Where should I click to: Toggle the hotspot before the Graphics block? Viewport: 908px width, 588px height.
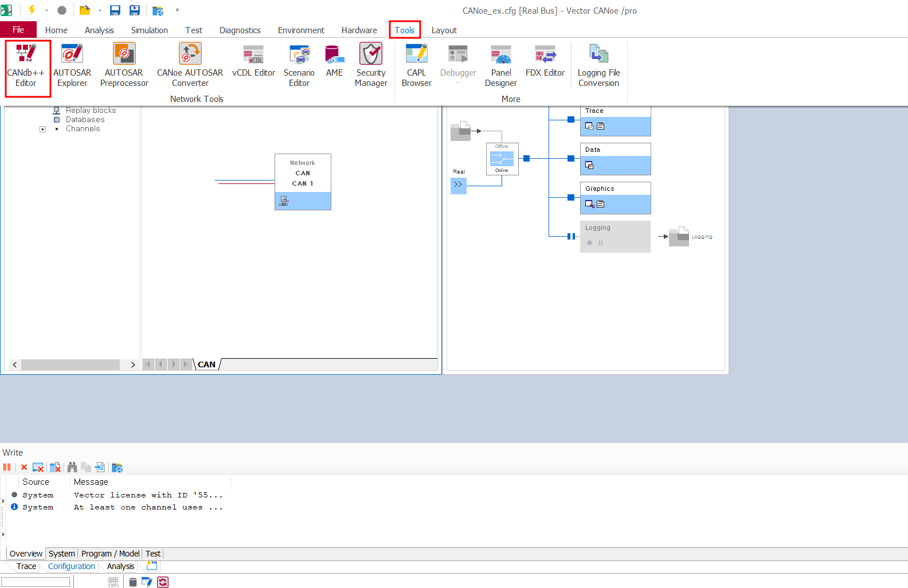point(571,197)
